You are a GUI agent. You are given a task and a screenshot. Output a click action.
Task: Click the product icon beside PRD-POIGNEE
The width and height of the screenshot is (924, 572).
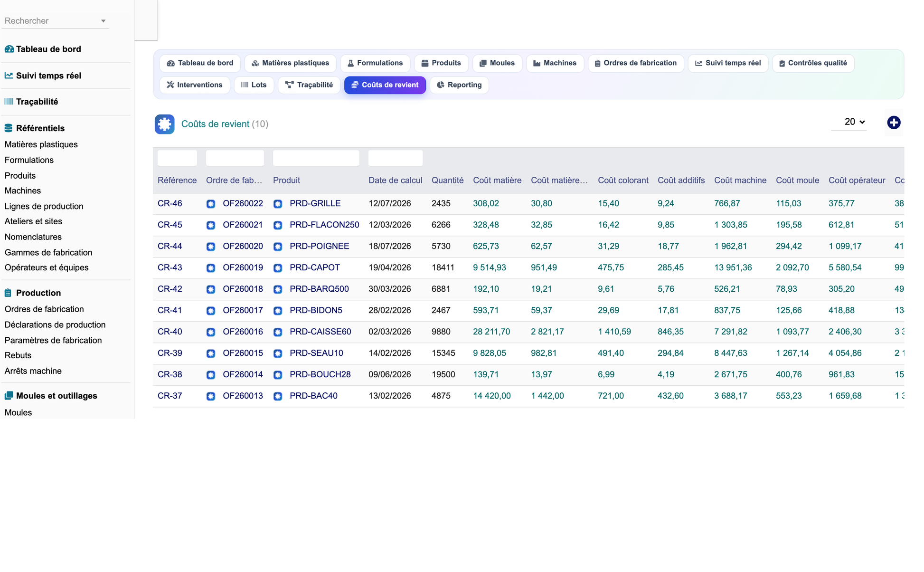click(278, 247)
